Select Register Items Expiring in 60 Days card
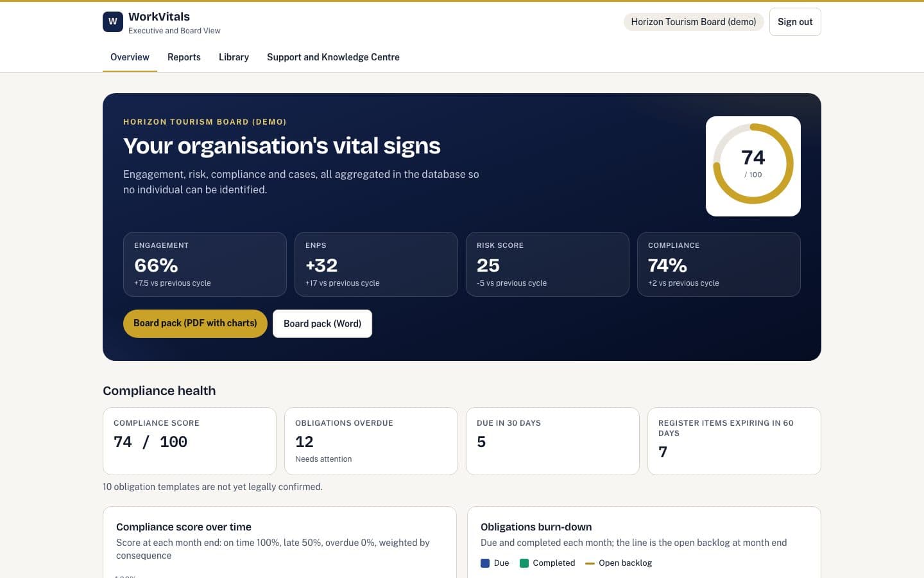The width and height of the screenshot is (924, 578). coord(734,441)
